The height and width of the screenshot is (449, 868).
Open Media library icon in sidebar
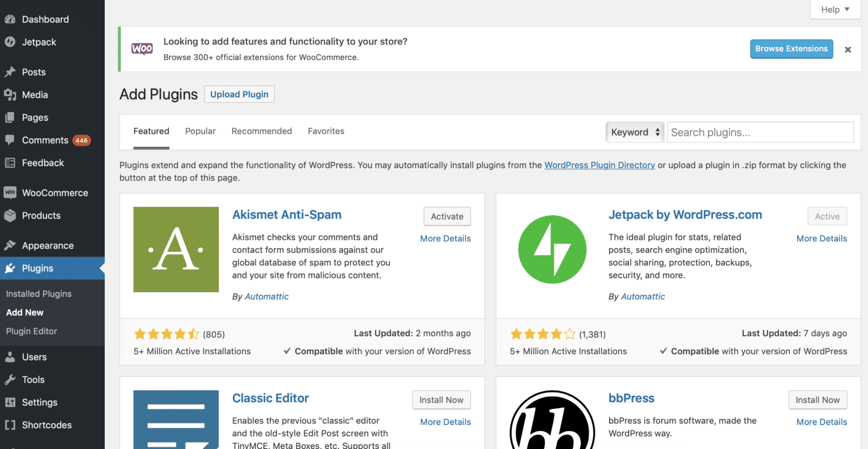click(x=10, y=95)
